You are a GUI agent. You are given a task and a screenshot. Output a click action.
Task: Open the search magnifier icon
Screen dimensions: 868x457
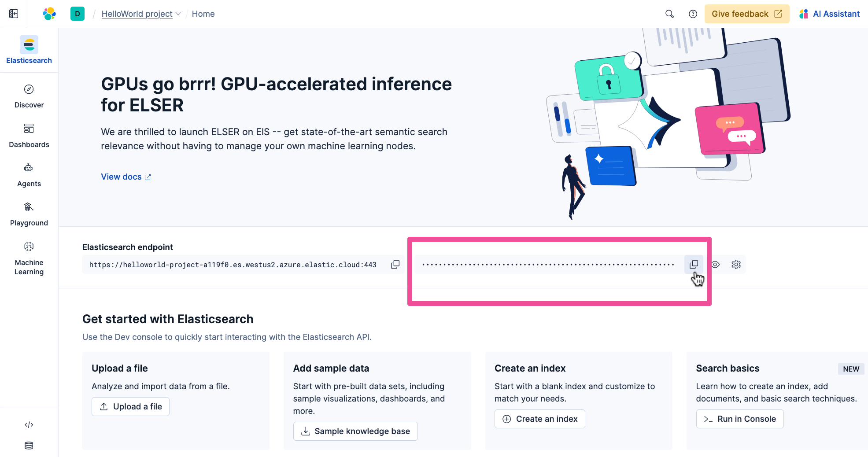point(669,14)
